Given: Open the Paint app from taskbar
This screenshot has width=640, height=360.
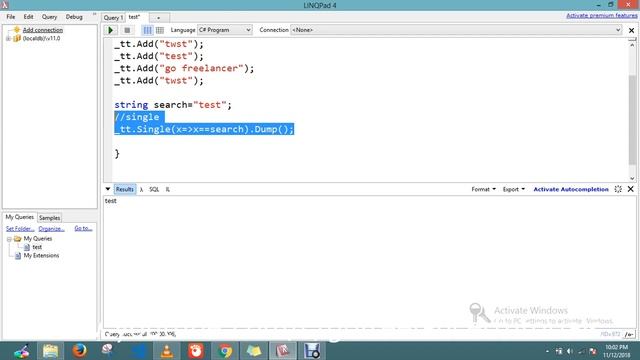Looking at the screenshot, I should pos(21,351).
